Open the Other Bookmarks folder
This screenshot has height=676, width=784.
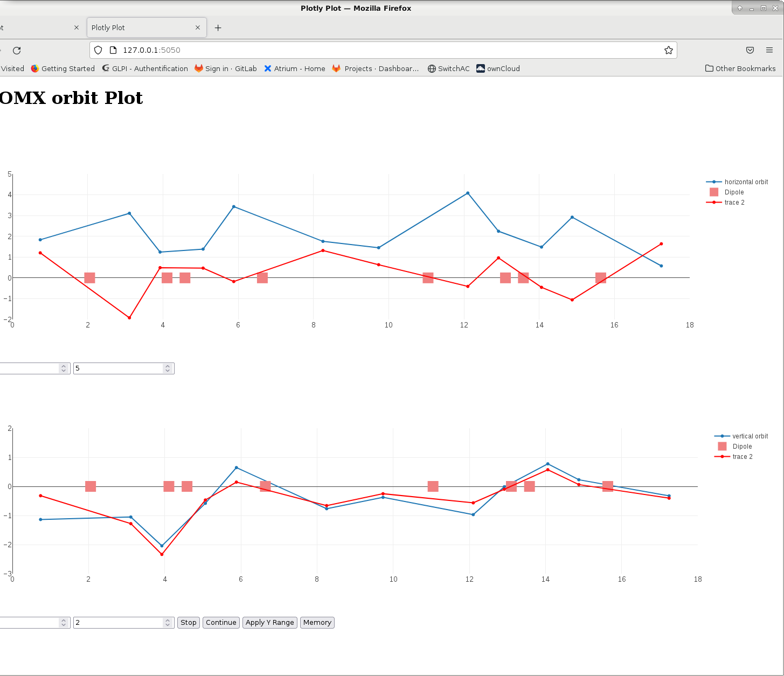click(x=740, y=68)
